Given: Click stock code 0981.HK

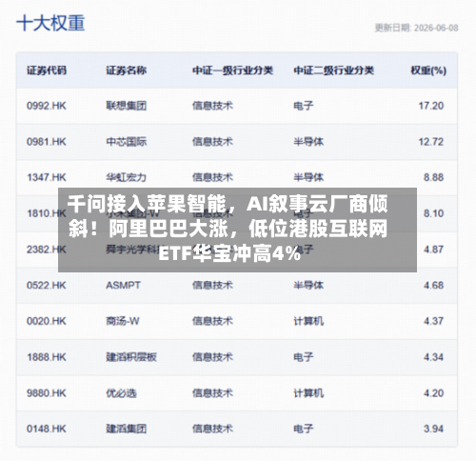Looking at the screenshot, I should coord(47,142).
